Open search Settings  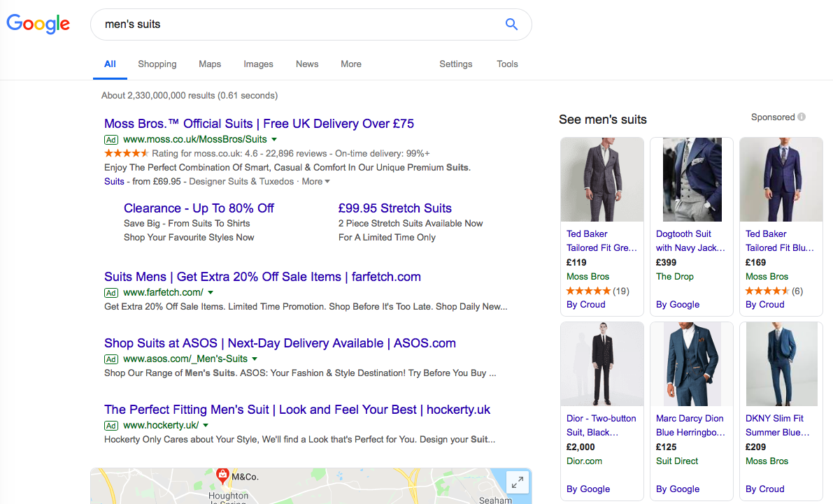point(456,64)
